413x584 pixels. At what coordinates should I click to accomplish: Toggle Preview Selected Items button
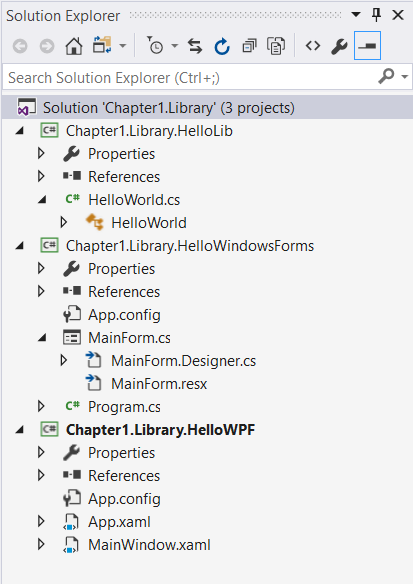(x=367, y=46)
